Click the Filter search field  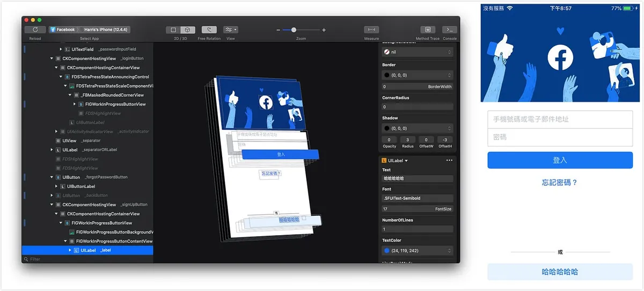click(x=86, y=259)
